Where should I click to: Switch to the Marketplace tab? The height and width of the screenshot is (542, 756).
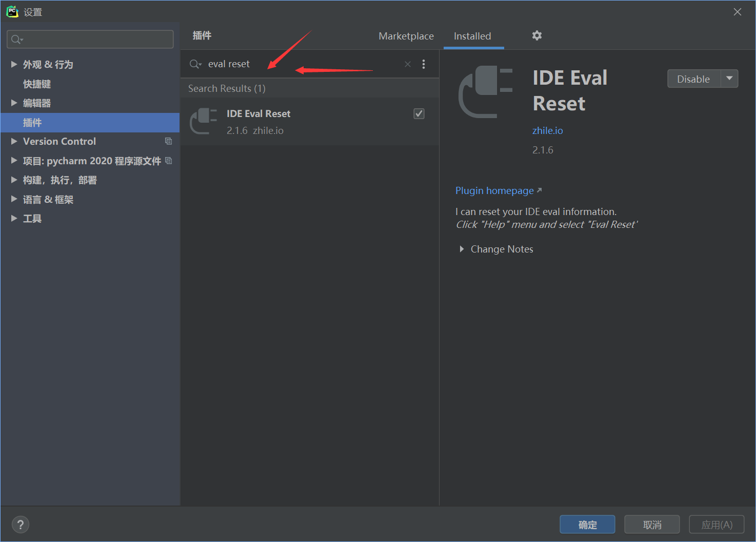click(x=406, y=36)
